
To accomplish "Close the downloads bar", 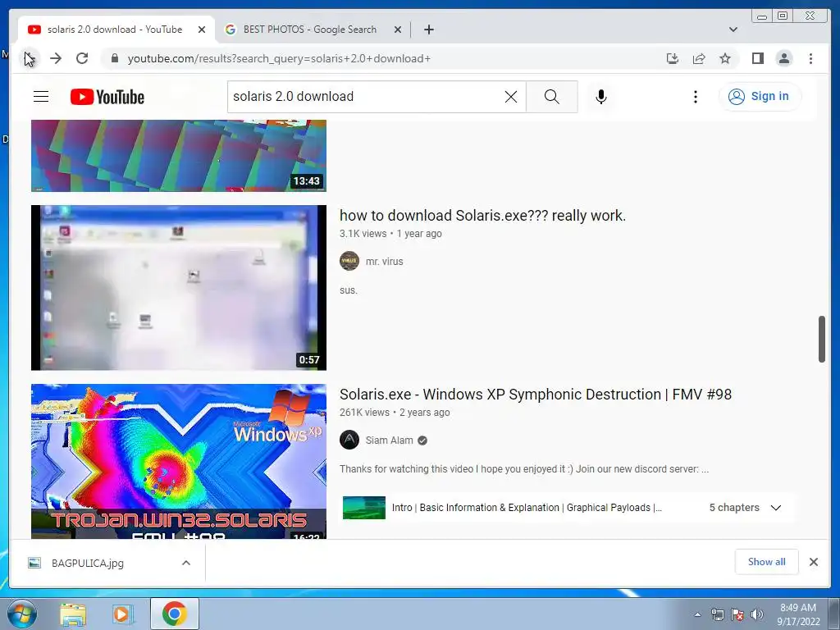I will click(x=813, y=561).
